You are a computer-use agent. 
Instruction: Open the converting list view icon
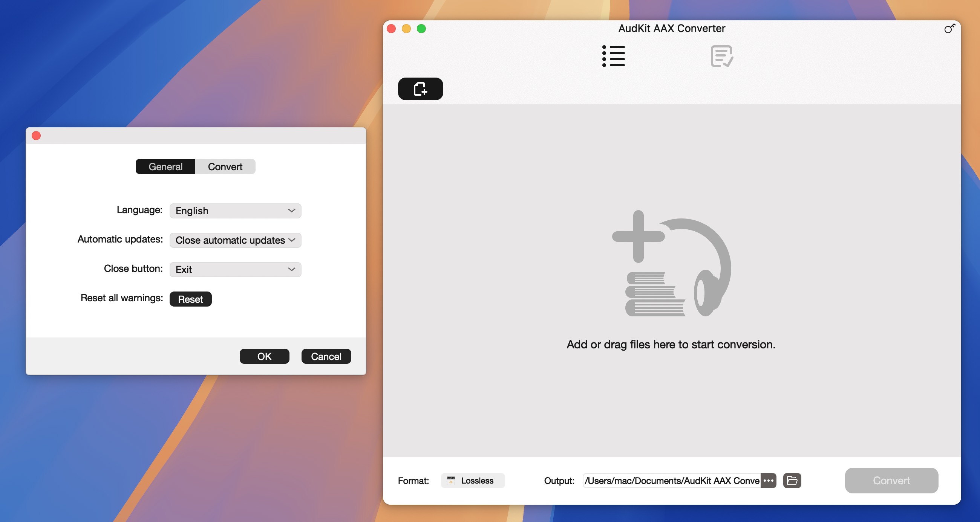(x=613, y=56)
